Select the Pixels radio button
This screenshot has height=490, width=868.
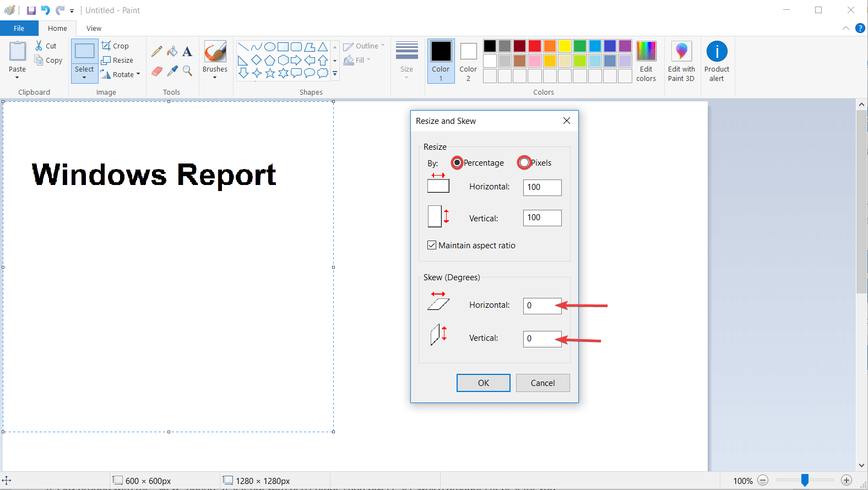click(x=524, y=162)
